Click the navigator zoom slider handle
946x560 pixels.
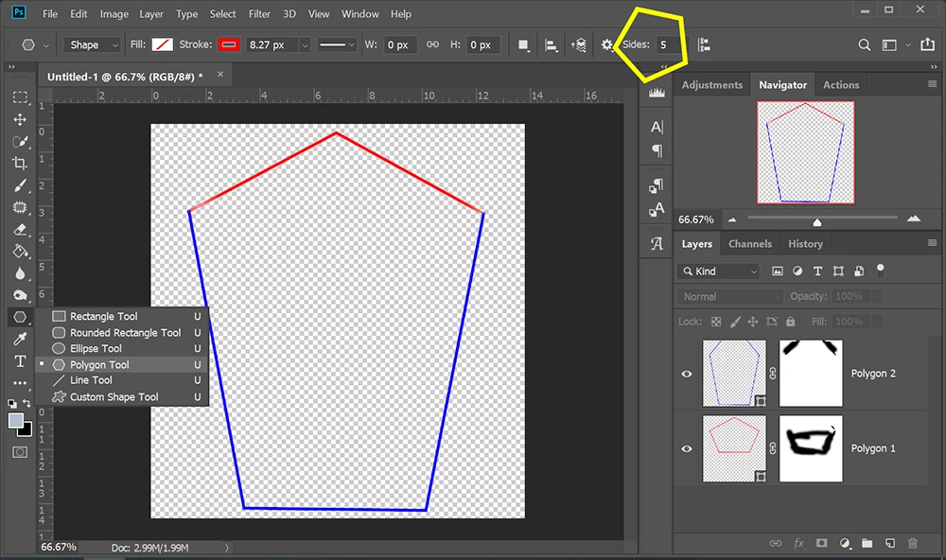click(x=817, y=222)
